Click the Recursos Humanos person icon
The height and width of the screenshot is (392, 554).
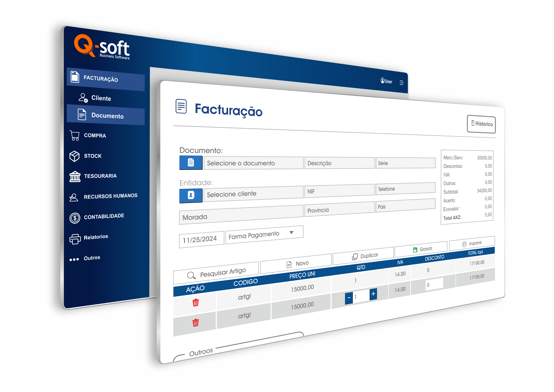pos(74,197)
